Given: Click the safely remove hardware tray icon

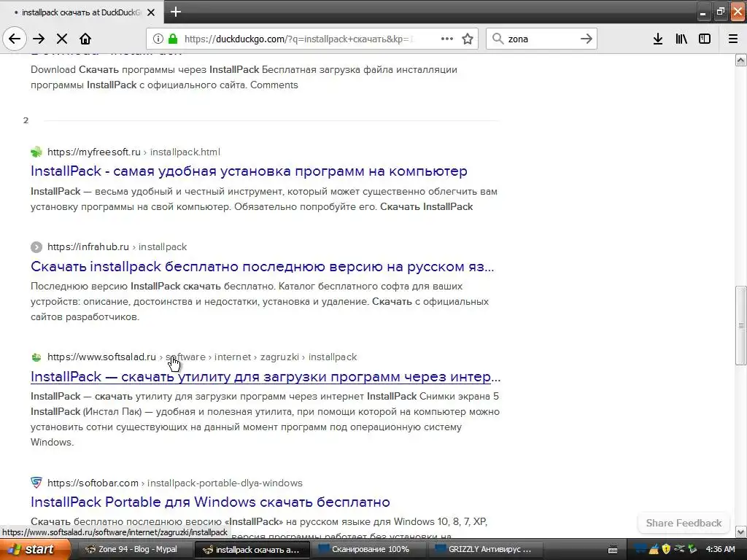Looking at the screenshot, I should click(x=679, y=550).
